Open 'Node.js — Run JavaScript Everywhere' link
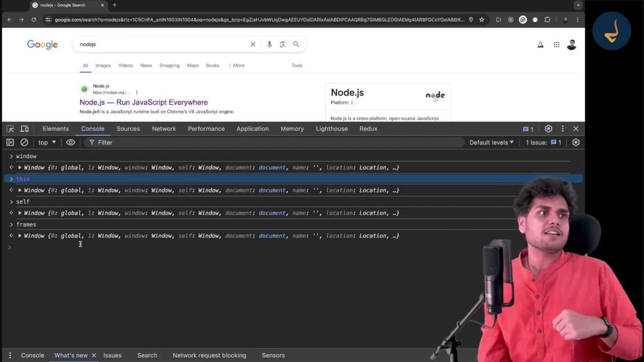 coord(144,102)
